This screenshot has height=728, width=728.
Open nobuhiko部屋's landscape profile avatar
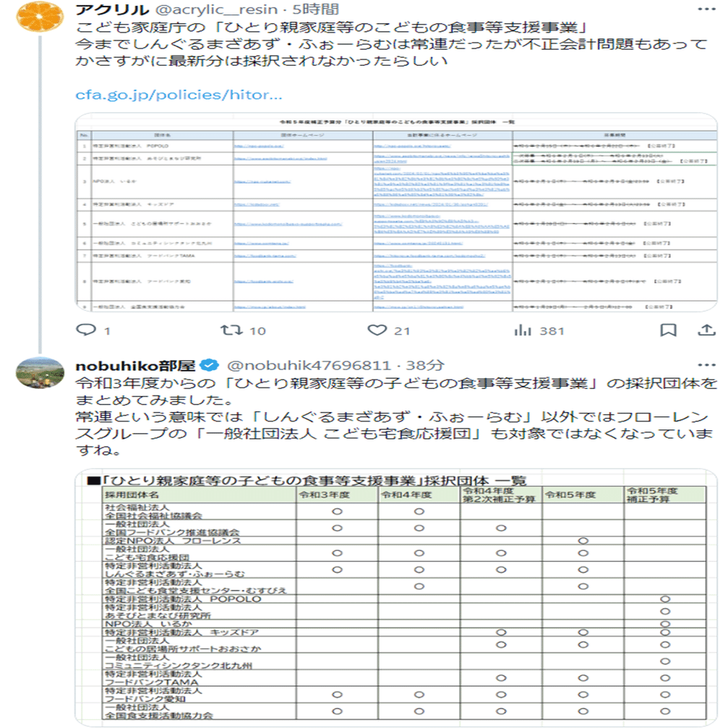tap(40, 373)
